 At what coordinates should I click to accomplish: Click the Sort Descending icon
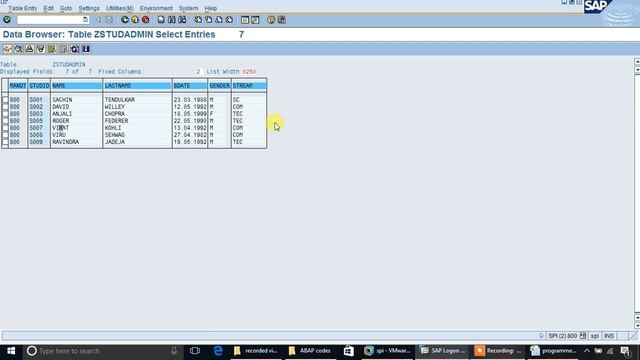point(41,49)
